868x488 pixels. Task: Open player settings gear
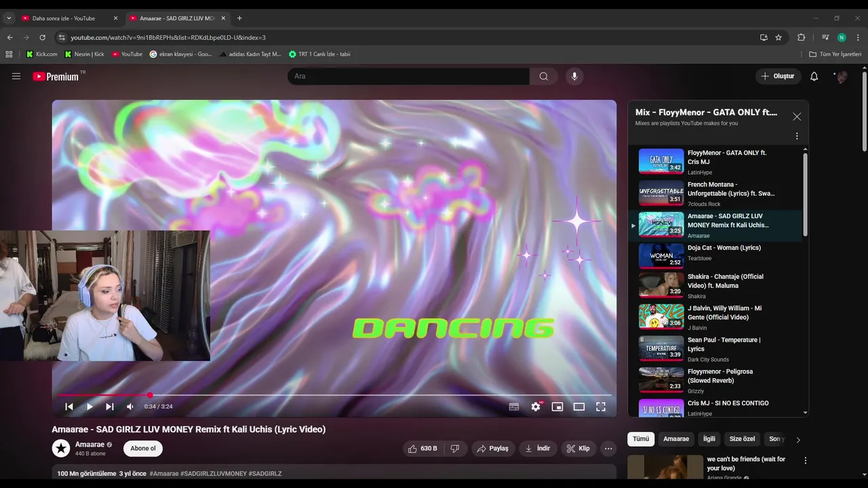pos(536,407)
